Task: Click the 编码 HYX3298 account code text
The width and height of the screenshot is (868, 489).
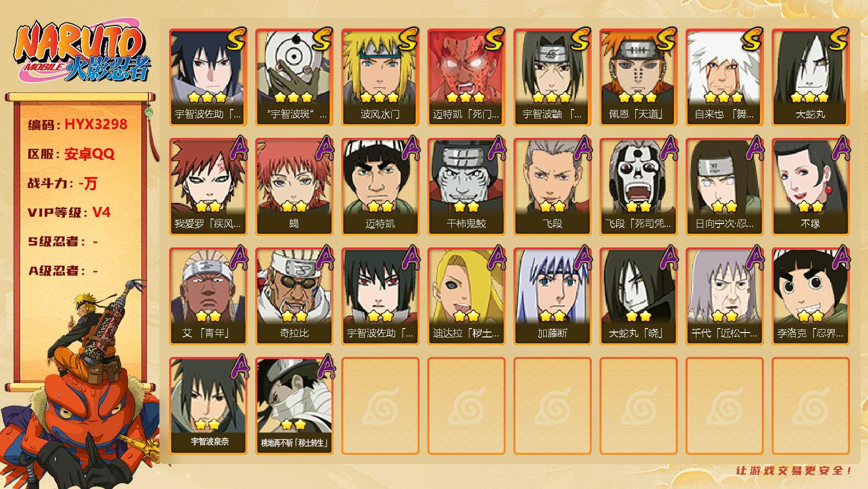Action: tap(77, 125)
